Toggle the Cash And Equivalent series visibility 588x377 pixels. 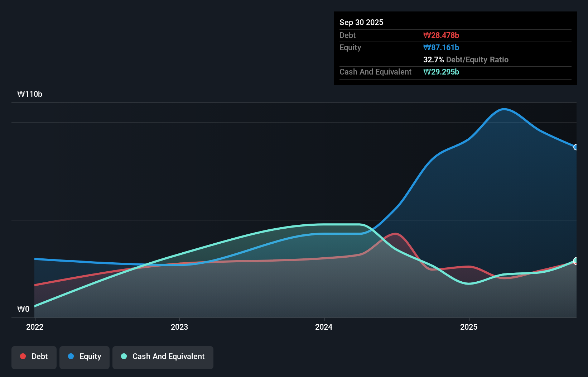coord(163,356)
